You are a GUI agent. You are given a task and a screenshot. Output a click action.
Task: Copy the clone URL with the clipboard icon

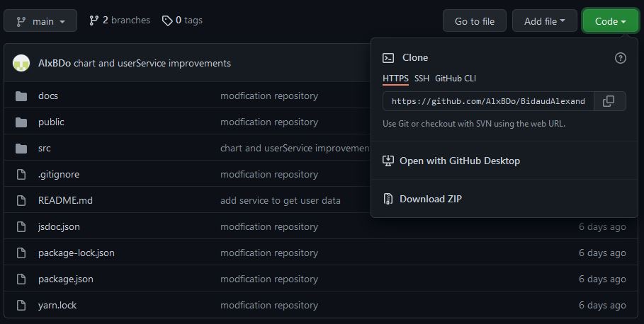pyautogui.click(x=609, y=101)
